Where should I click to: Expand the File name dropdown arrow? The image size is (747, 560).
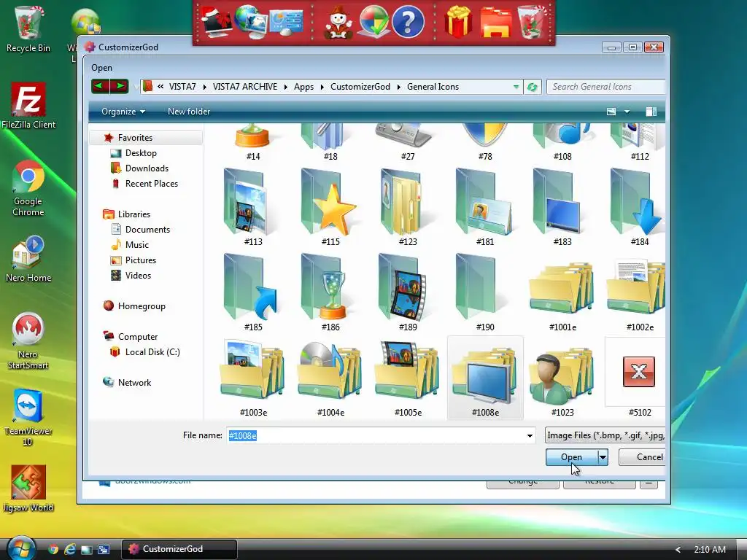coord(530,436)
